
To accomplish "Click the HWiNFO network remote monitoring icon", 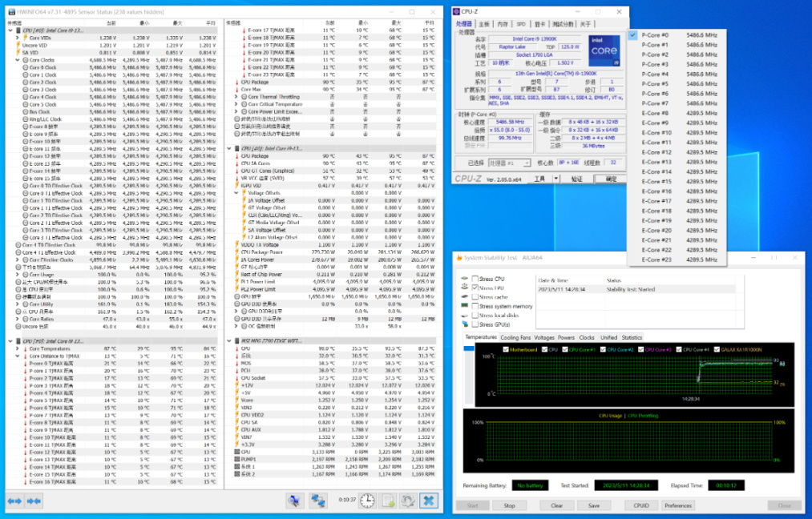I will point(319,501).
